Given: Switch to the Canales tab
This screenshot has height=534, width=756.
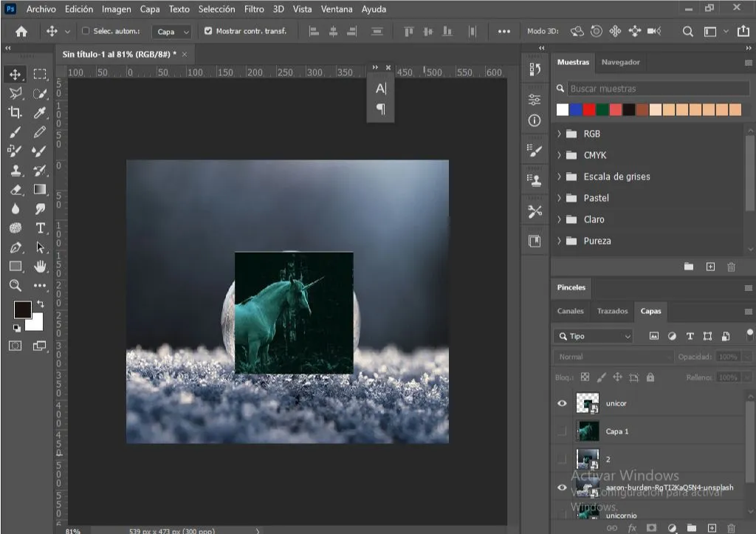Looking at the screenshot, I should click(571, 311).
